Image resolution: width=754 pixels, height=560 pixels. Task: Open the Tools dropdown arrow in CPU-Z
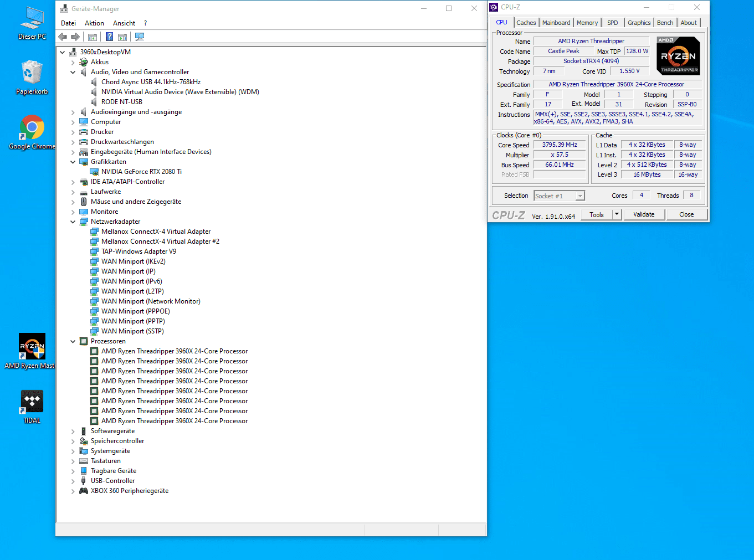click(617, 214)
